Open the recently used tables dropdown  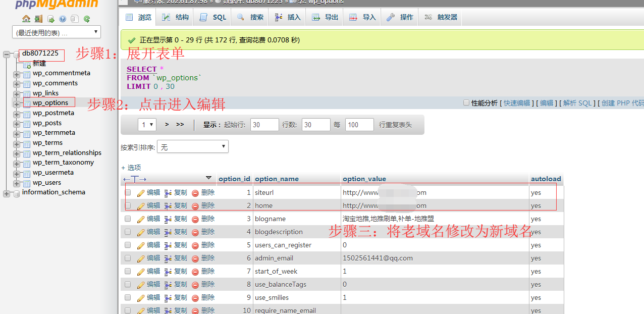coord(57,32)
